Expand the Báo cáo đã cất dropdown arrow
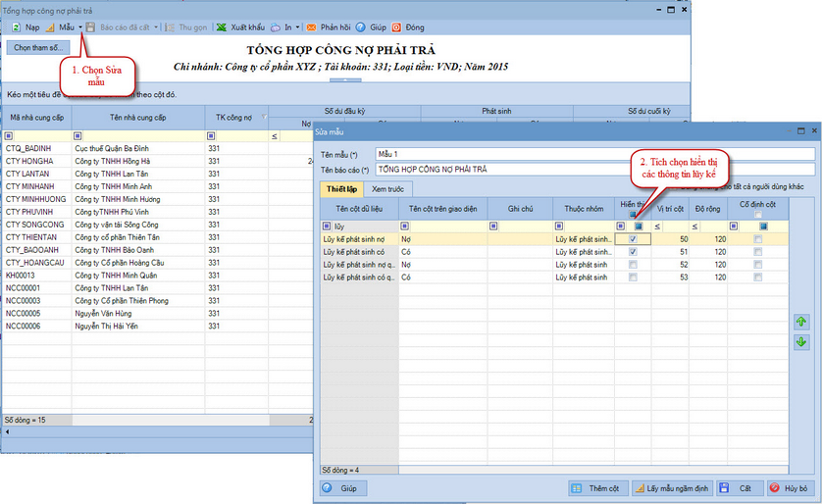The width and height of the screenshot is (822, 504). [156, 27]
